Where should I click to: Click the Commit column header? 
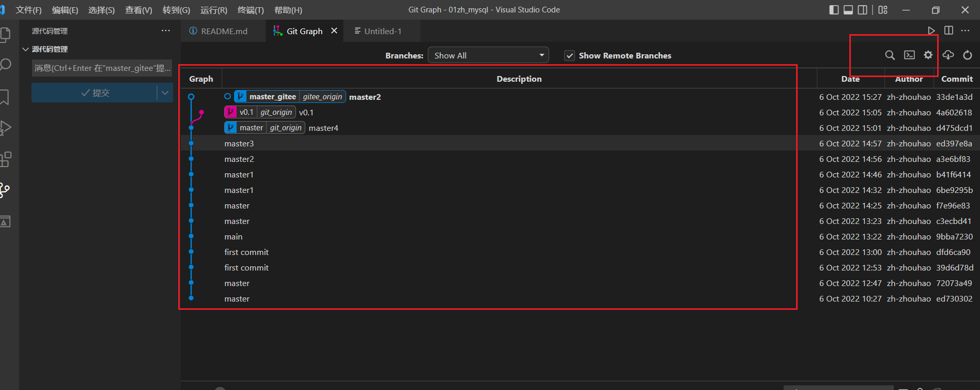click(x=957, y=79)
